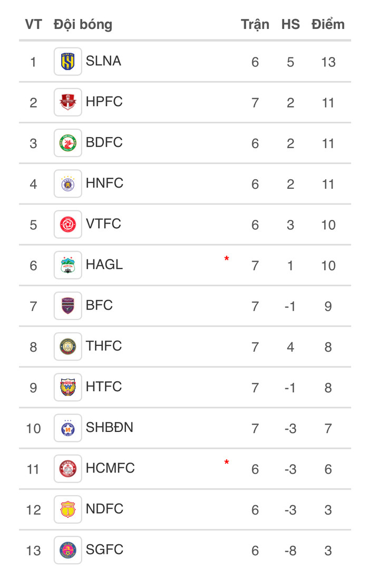Click the Trận column header
Image resolution: width=369 pixels, height=588 pixels.
coord(255,24)
